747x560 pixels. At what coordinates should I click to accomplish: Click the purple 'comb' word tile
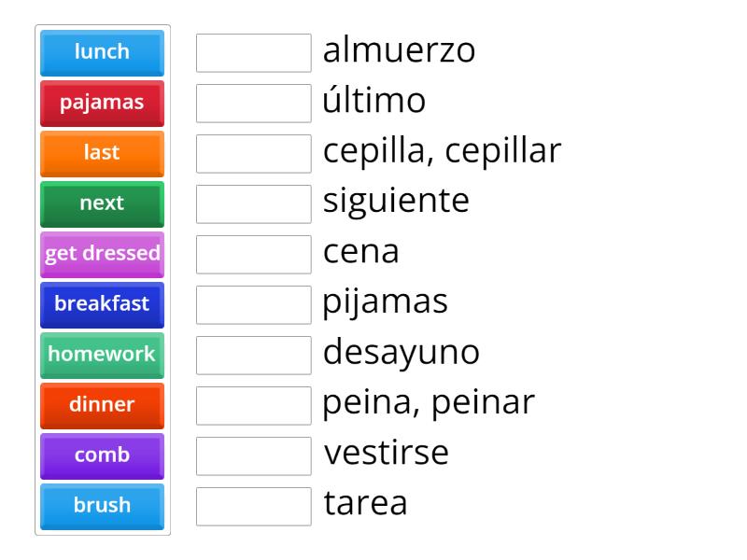(102, 455)
